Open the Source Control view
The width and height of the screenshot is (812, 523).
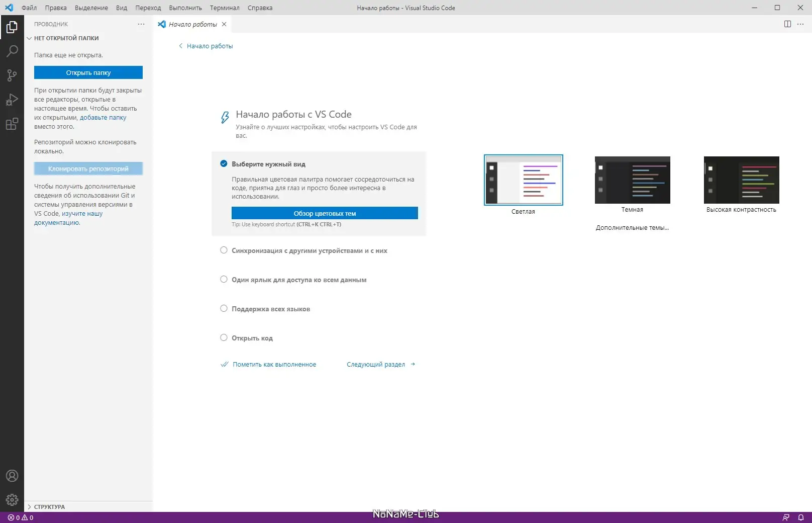click(12, 75)
